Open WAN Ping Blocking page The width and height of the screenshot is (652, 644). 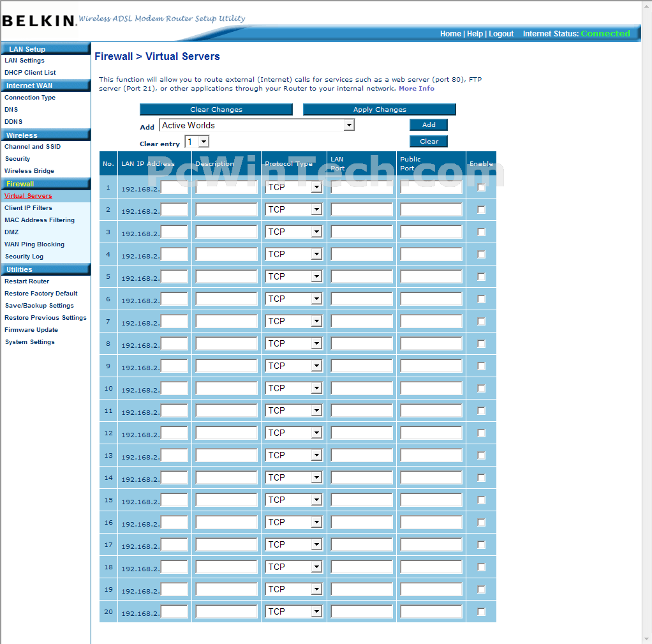pyautogui.click(x=34, y=244)
